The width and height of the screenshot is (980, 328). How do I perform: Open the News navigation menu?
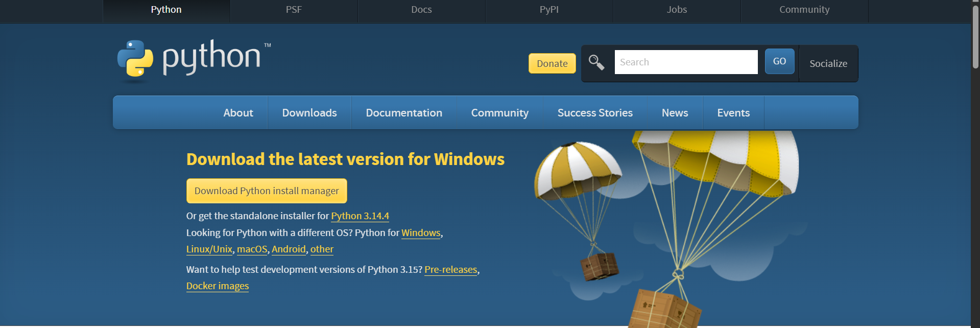[675, 112]
